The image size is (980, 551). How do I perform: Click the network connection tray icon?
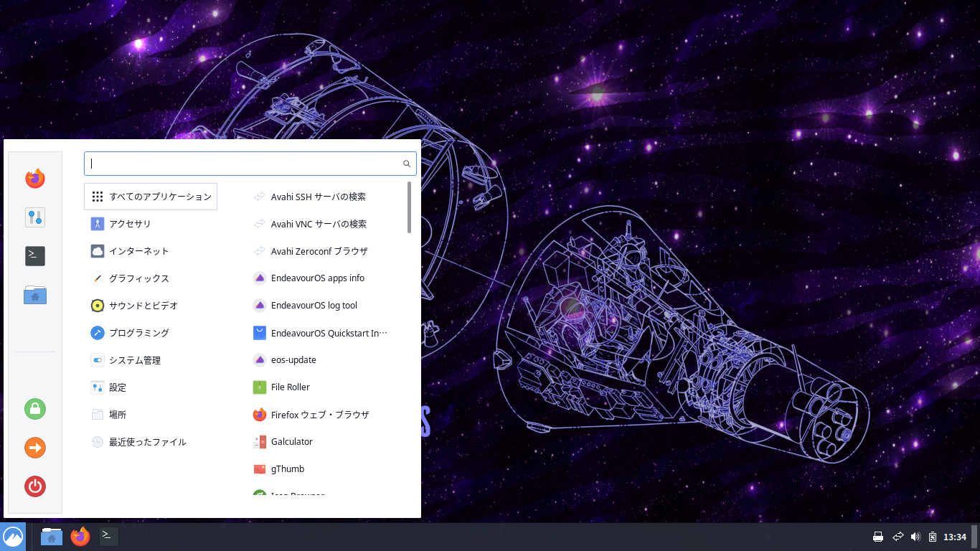(x=897, y=537)
